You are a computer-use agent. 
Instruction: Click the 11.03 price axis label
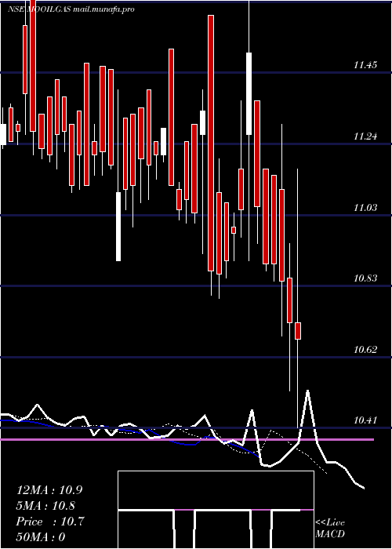click(x=365, y=208)
